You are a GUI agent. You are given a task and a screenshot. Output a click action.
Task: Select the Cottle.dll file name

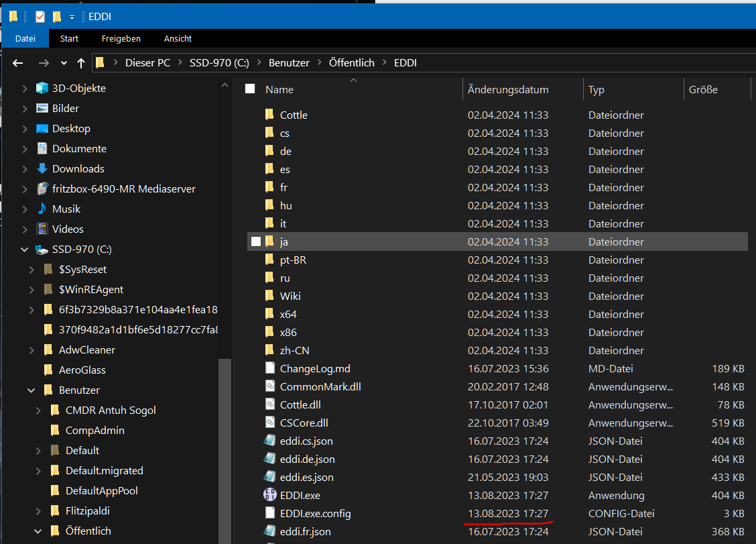point(300,405)
